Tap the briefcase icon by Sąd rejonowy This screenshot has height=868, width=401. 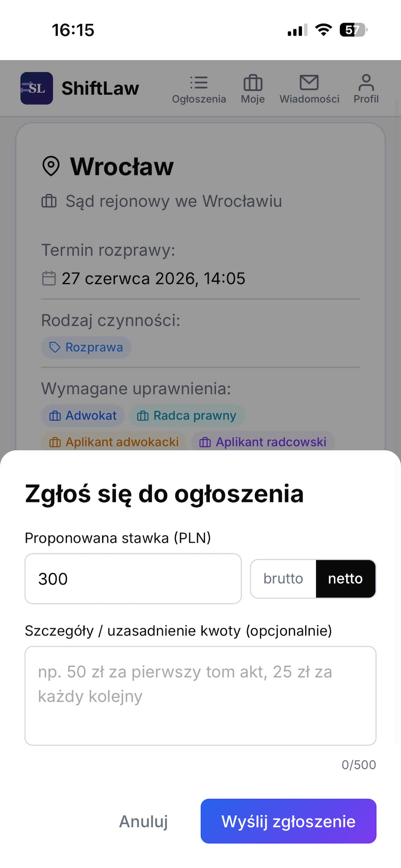(x=49, y=201)
